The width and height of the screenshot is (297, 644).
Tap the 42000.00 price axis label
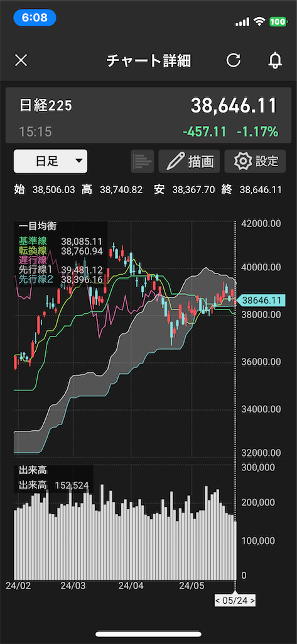point(261,223)
